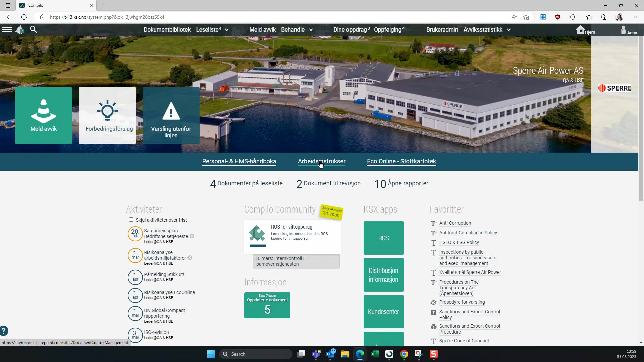
Task: Open the hamburger menu icon
Action: (x=7, y=29)
